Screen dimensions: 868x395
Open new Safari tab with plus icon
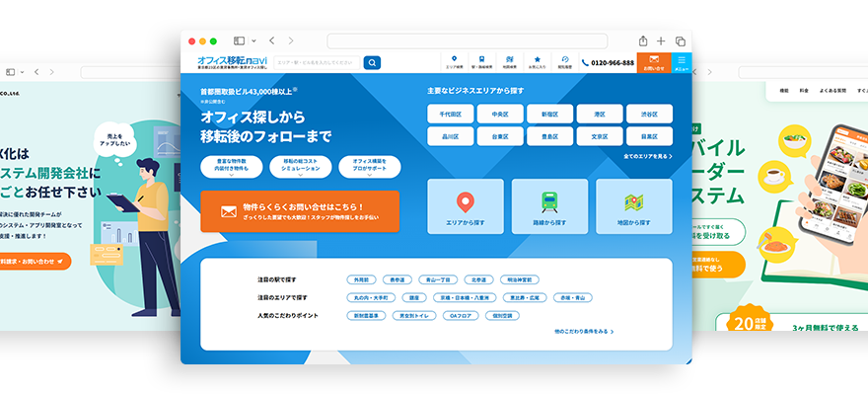click(x=662, y=40)
